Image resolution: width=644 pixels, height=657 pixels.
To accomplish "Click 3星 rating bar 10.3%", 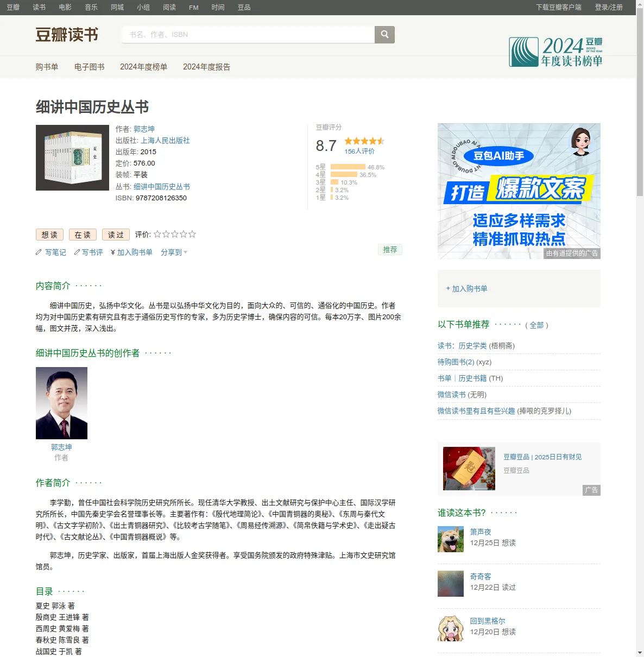I will [334, 182].
